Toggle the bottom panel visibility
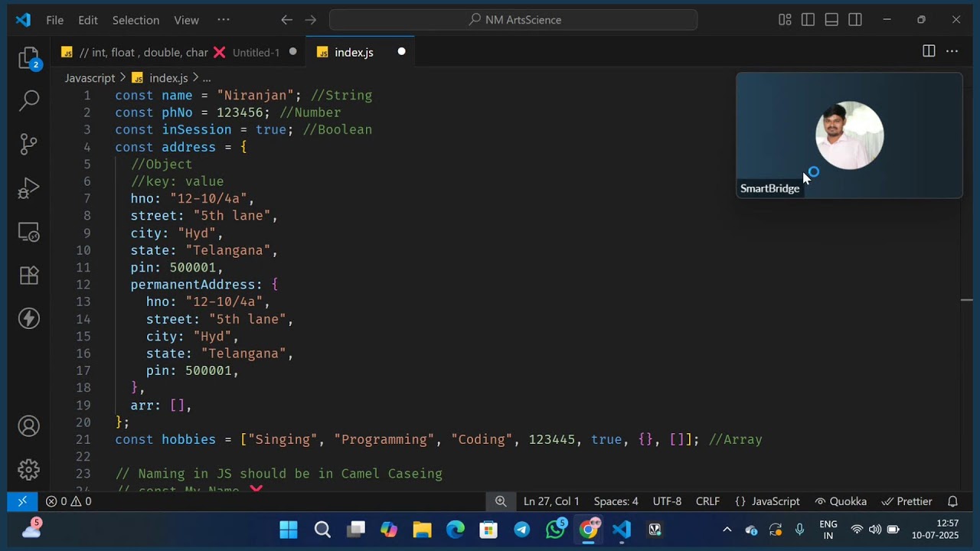980x551 pixels. [x=831, y=20]
